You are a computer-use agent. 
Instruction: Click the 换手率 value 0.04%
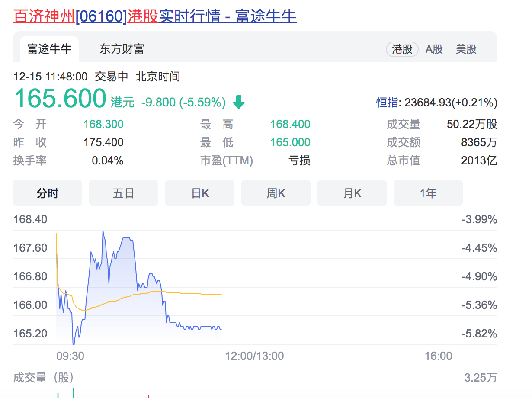[x=108, y=161]
